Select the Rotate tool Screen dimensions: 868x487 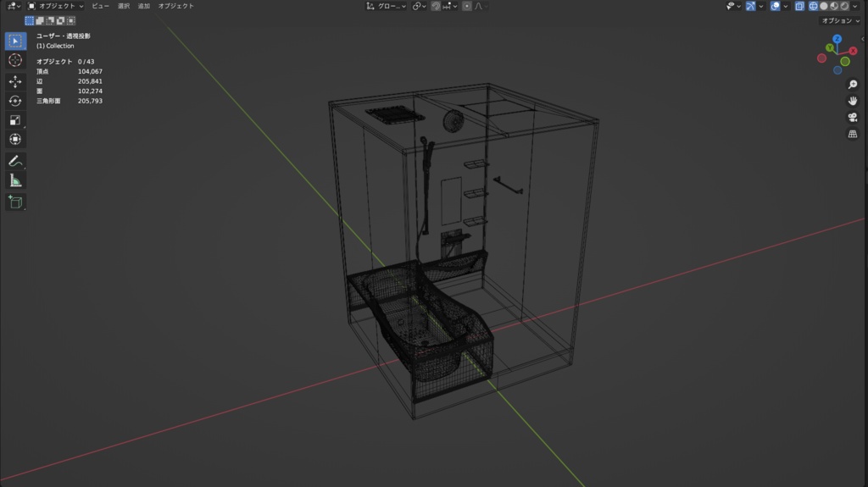tap(15, 102)
